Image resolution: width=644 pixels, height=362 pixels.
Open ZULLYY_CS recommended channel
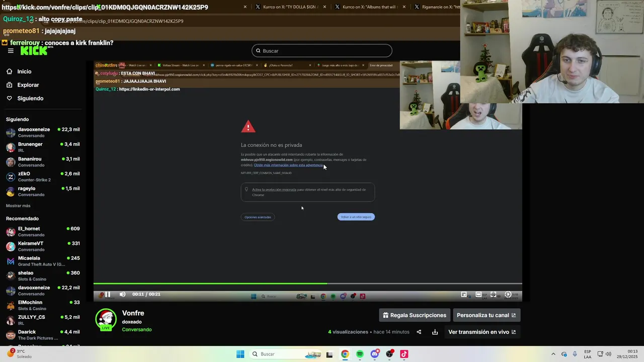[43, 320]
